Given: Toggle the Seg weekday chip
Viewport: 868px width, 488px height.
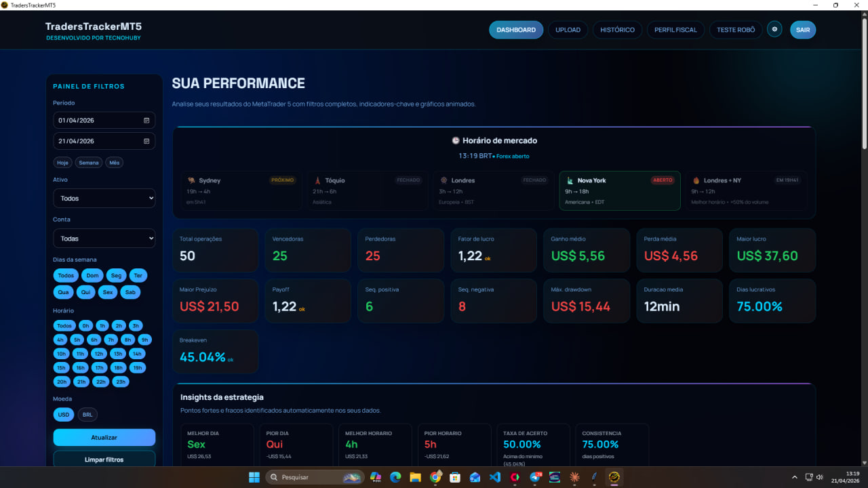Looking at the screenshot, I should (x=116, y=275).
